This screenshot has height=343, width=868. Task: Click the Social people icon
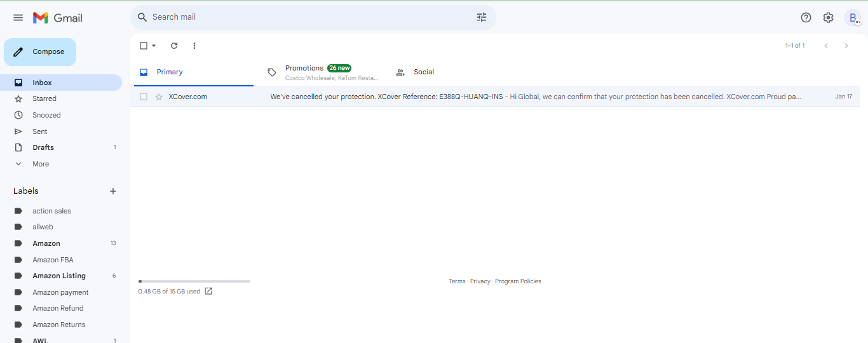[400, 72]
